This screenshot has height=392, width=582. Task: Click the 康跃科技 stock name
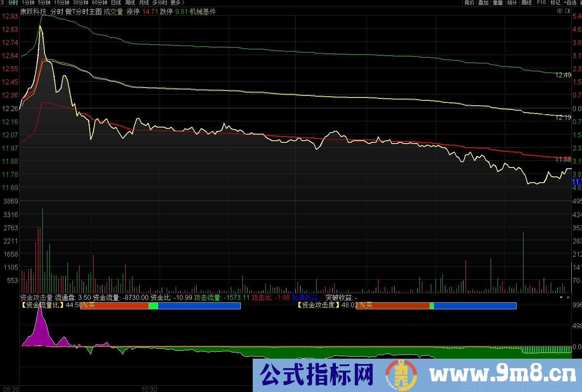[33, 12]
